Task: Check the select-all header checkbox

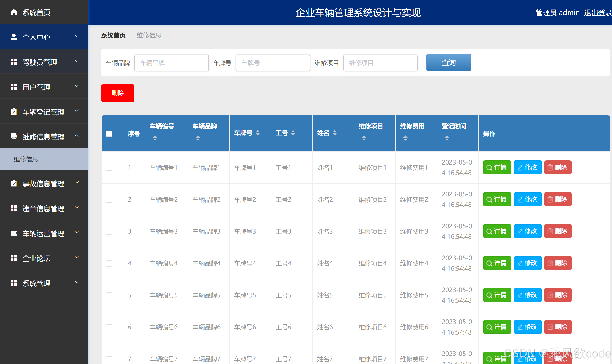Action: click(109, 133)
